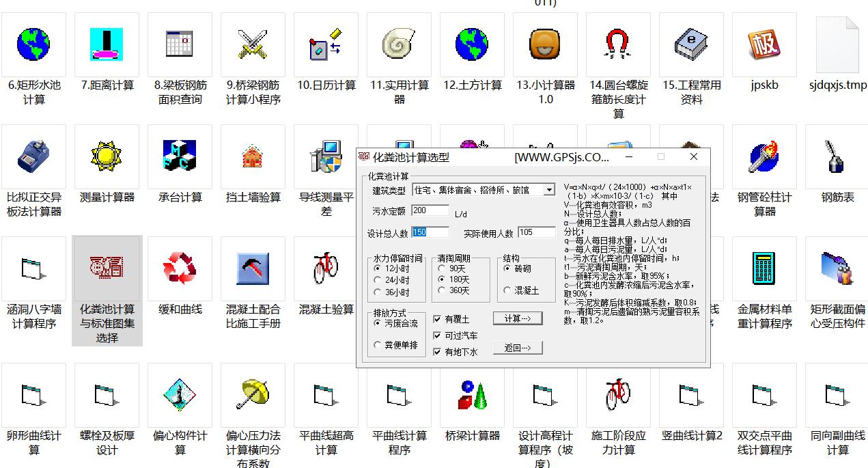868x468 pixels.
Task: Launch the 桥梁计算器 tool
Action: [471, 394]
